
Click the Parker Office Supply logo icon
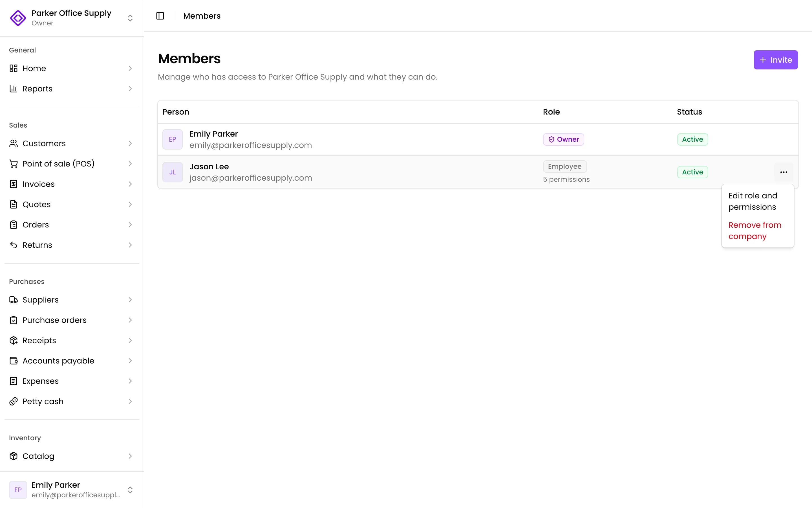18,18
